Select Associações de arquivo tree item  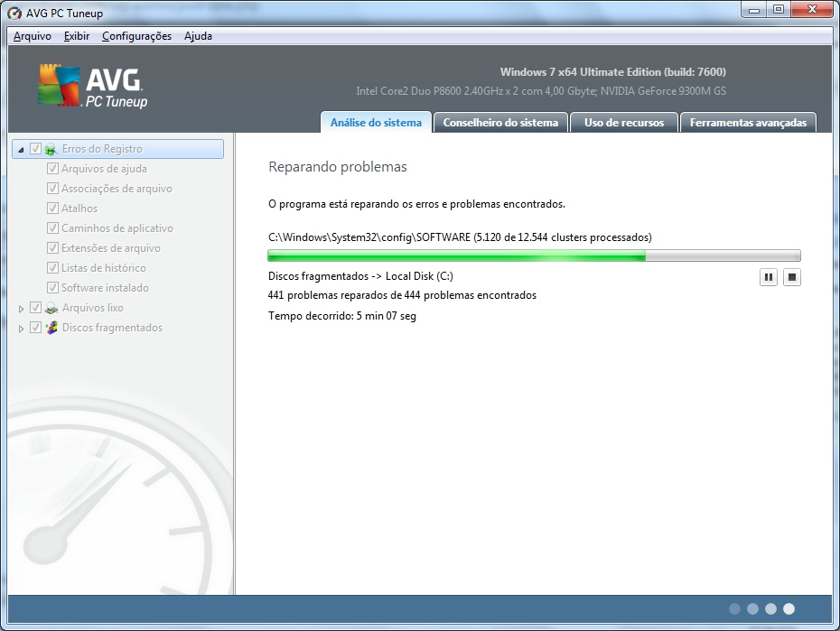coord(117,189)
